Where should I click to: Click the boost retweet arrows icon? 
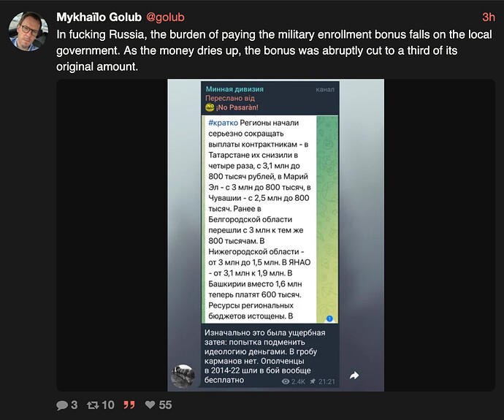coord(93,405)
